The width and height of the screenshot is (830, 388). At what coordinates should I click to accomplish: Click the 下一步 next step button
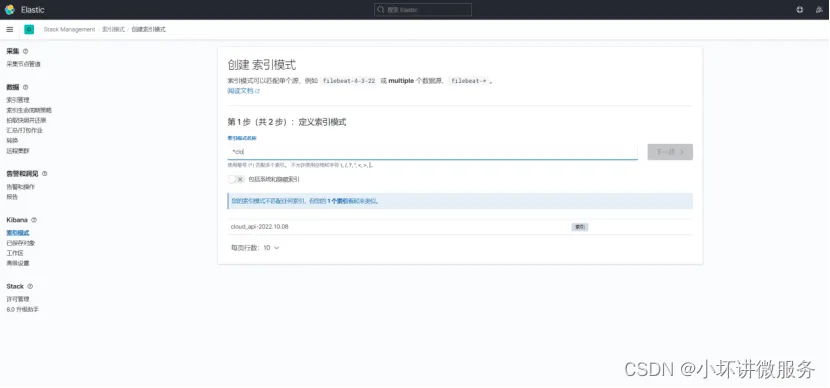click(670, 152)
